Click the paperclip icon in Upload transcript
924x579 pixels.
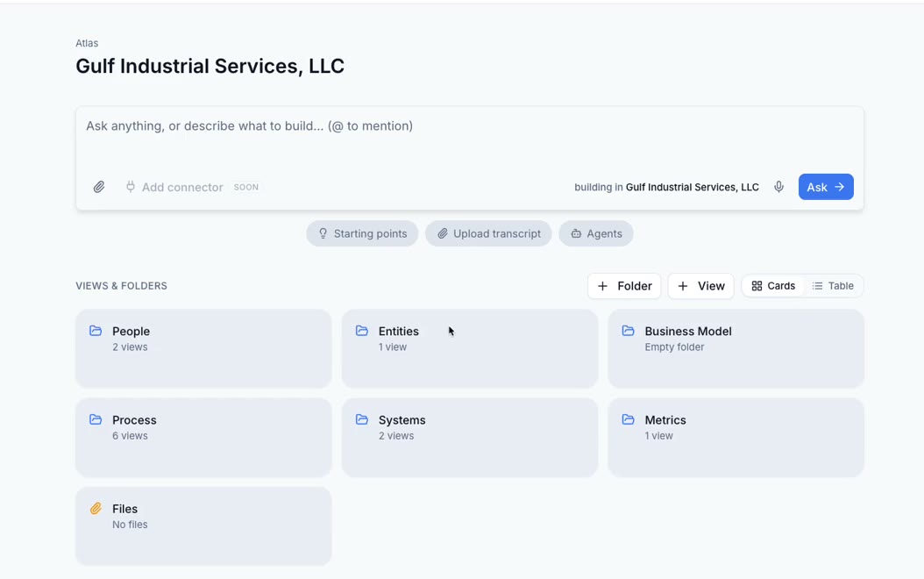tap(442, 233)
